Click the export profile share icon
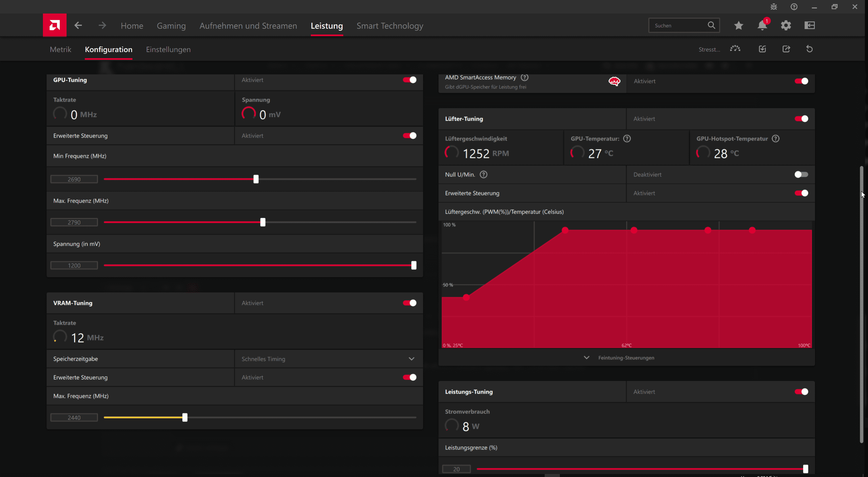 tap(786, 49)
